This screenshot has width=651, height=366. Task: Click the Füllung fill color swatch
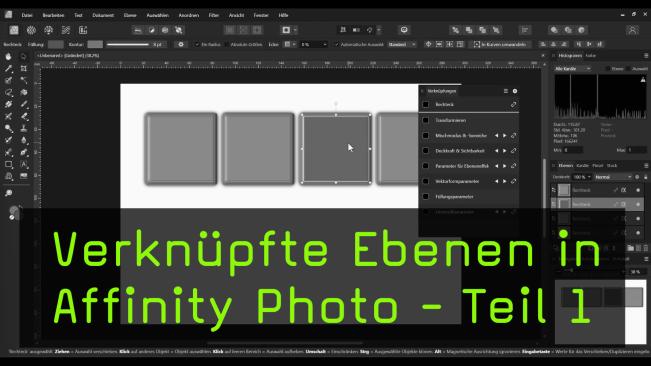(56, 44)
